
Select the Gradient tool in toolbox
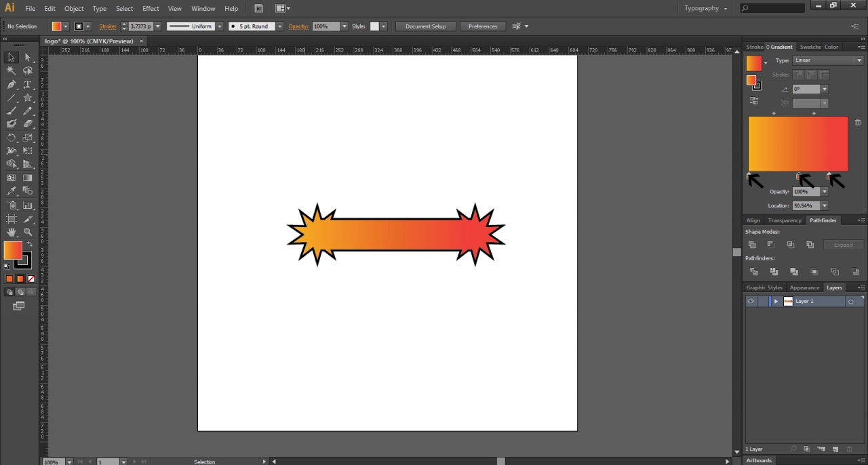(x=28, y=178)
